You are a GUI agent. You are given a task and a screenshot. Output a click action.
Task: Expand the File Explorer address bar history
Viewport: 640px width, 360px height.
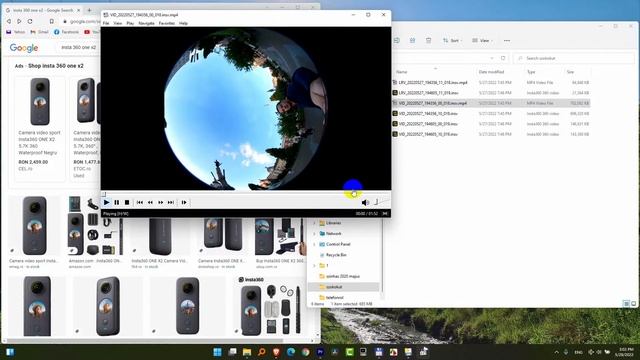click(x=492, y=58)
